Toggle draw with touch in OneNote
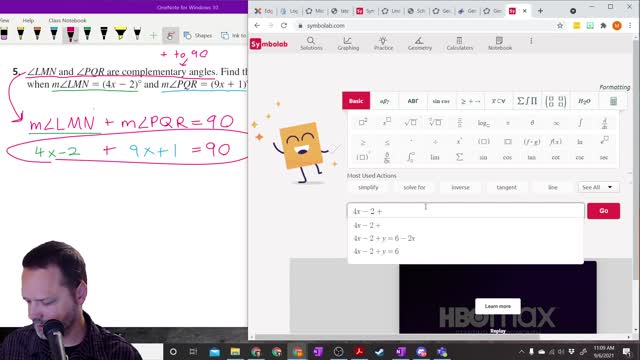 (x=170, y=36)
